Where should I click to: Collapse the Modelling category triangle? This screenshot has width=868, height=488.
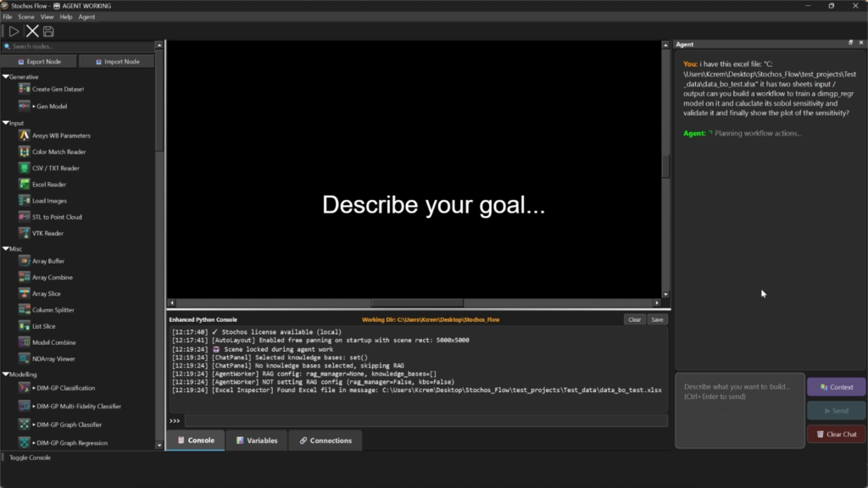[x=6, y=374]
